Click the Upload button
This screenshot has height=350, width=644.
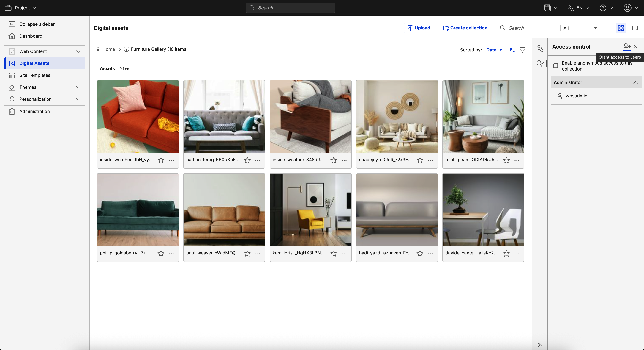(419, 28)
